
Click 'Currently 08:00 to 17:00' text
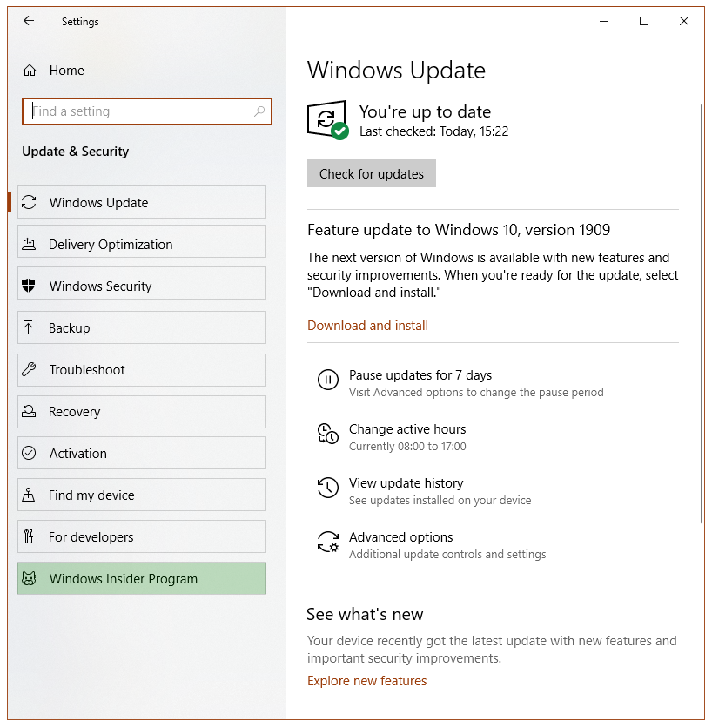click(407, 447)
